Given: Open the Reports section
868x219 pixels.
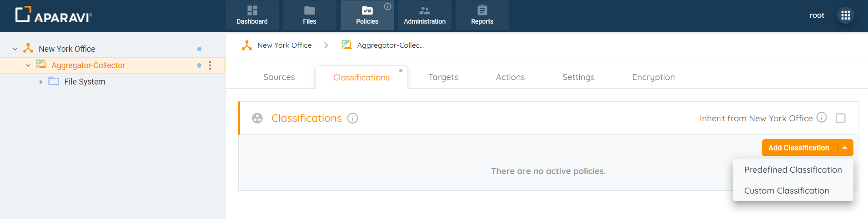Looking at the screenshot, I should click(482, 15).
